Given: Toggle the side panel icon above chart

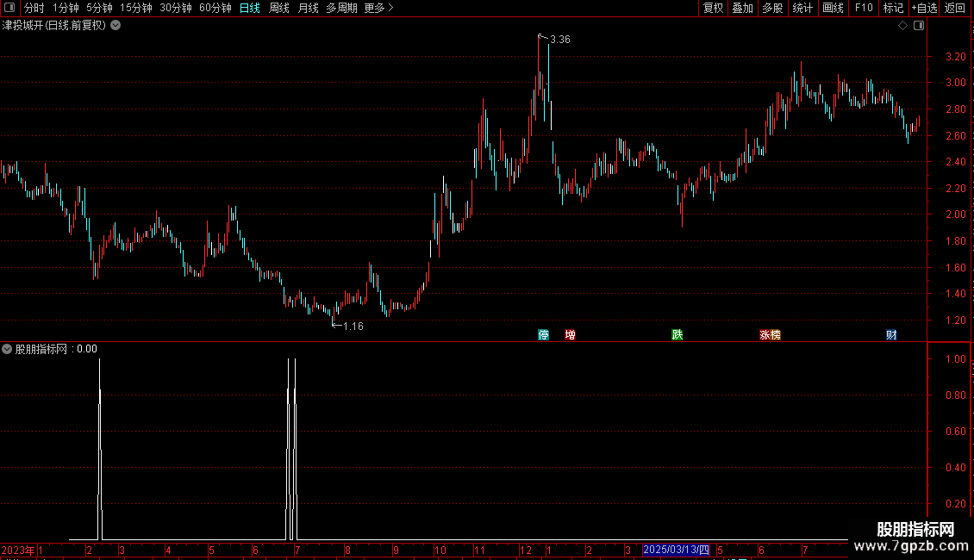Looking at the screenshot, I should (x=919, y=26).
